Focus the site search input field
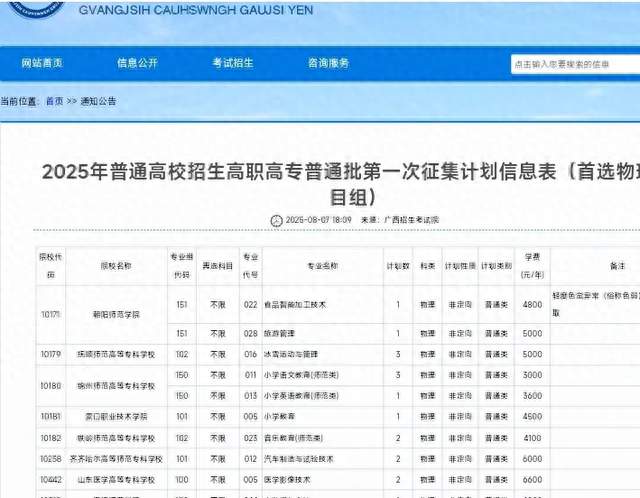The width and height of the screenshot is (640, 498). coord(575,64)
